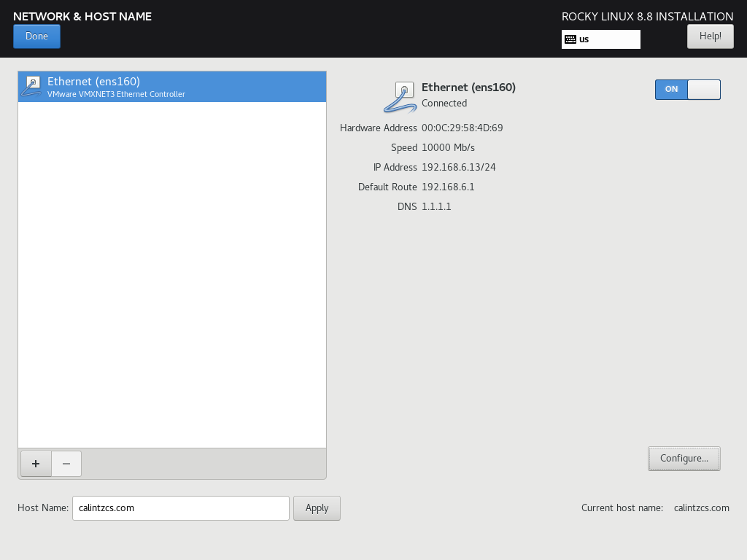Click the DNS value 1.1.1.1
This screenshot has height=560, width=747.
point(436,206)
